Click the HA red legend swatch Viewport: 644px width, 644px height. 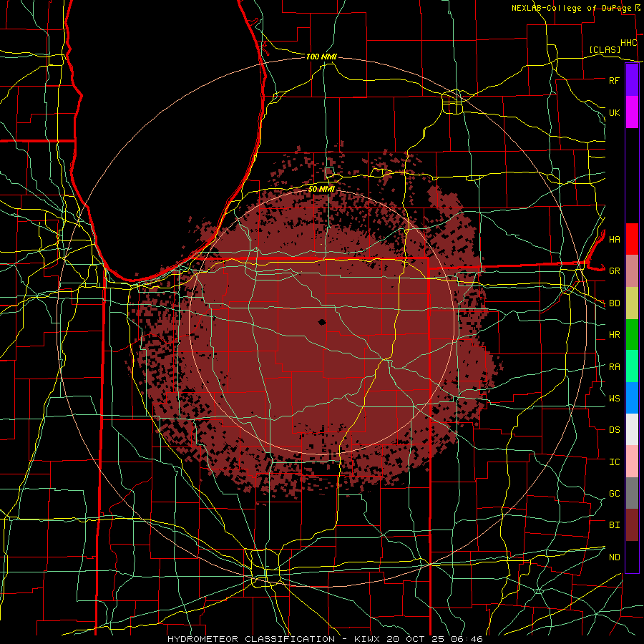[632, 239]
